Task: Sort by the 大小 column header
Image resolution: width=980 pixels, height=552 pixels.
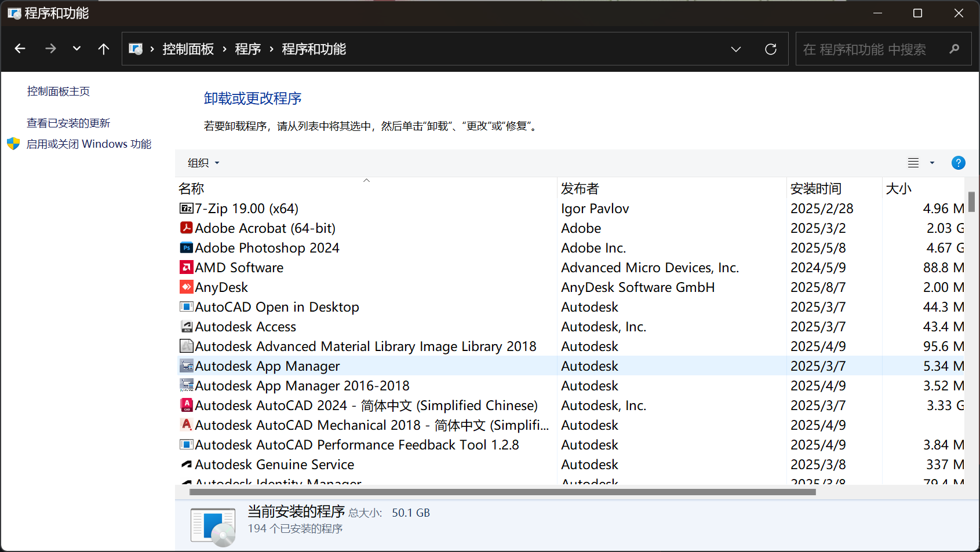Action: [x=924, y=188]
